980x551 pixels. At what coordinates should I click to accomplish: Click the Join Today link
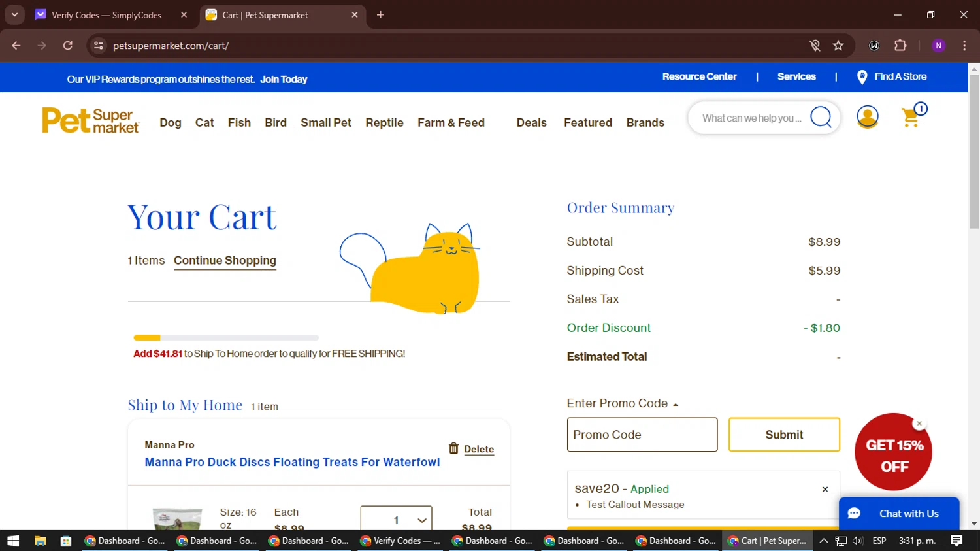(284, 80)
